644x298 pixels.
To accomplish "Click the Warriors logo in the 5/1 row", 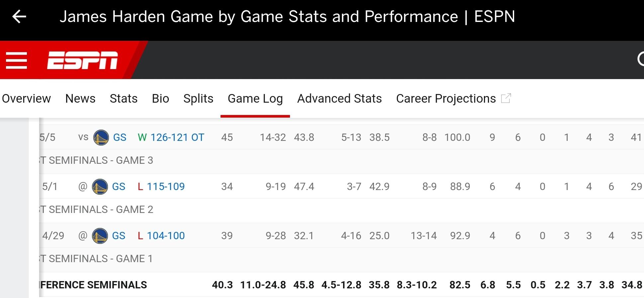I will pos(100,187).
